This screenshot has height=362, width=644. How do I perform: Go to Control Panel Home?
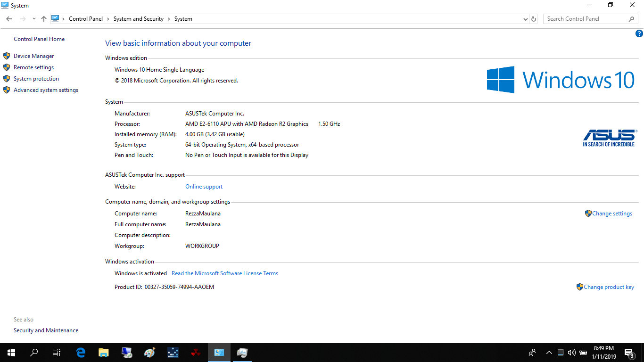tap(39, 39)
